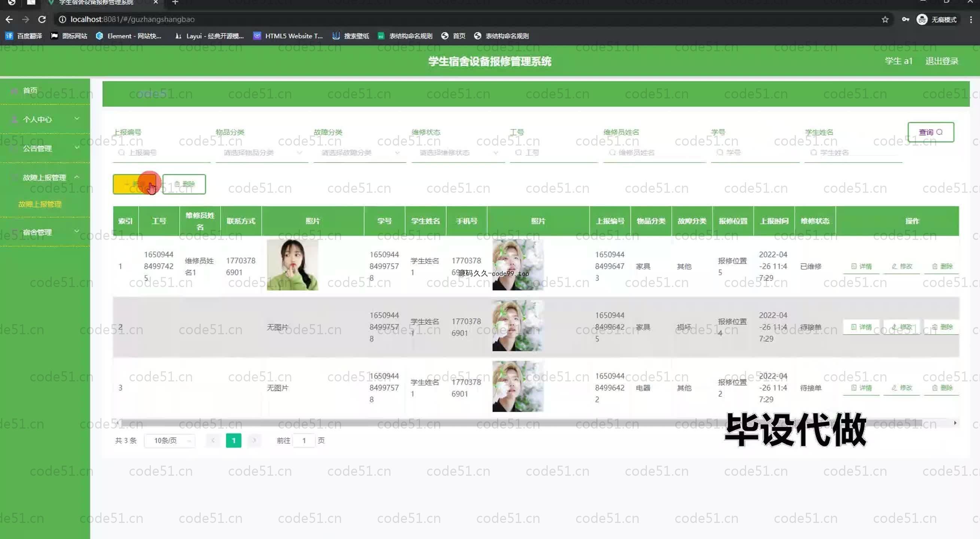Click 学生 a1 user label
Image resolution: width=980 pixels, height=539 pixels.
898,61
